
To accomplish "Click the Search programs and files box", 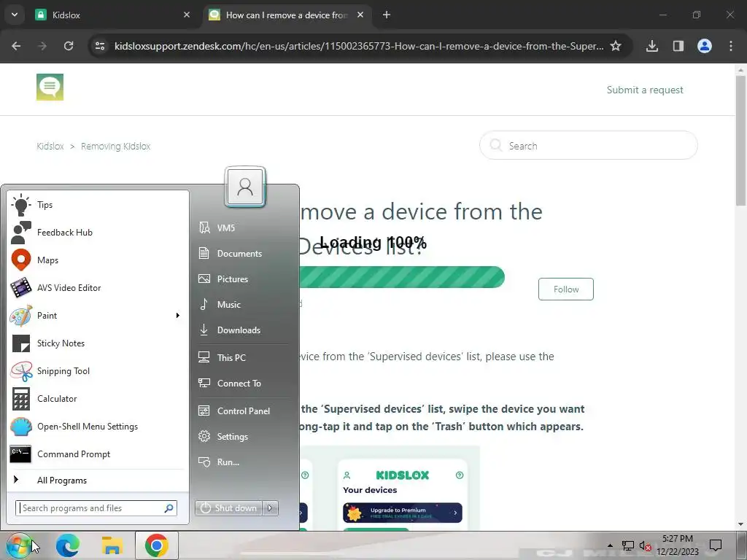I will (96, 508).
